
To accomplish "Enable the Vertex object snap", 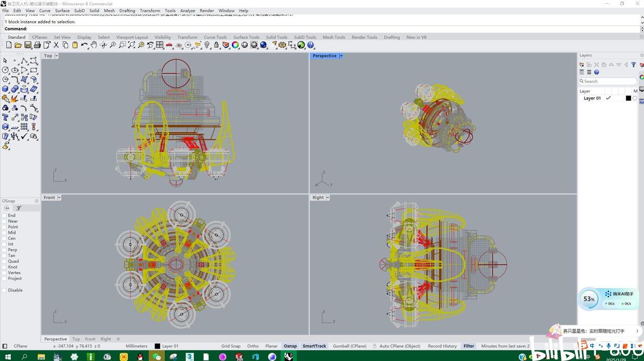I will pyautogui.click(x=4, y=273).
